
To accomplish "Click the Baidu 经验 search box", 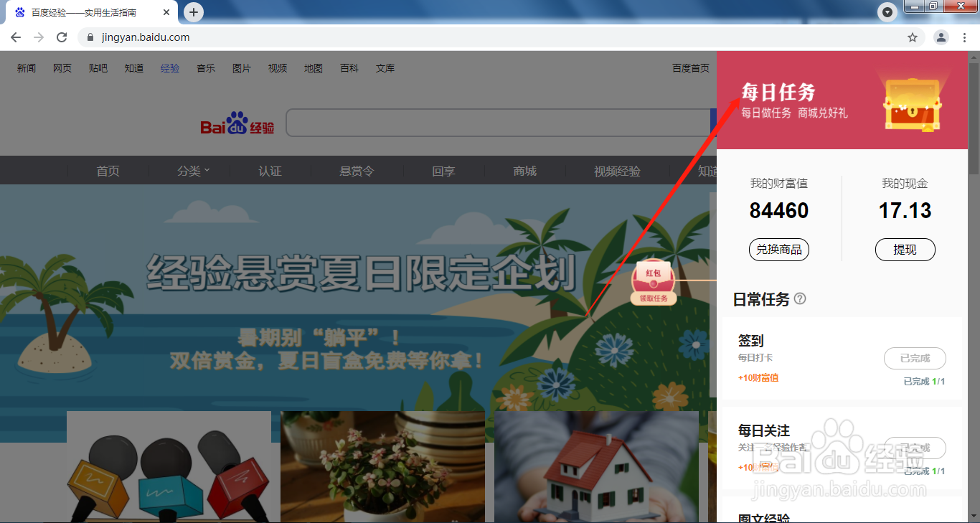I will click(x=498, y=123).
